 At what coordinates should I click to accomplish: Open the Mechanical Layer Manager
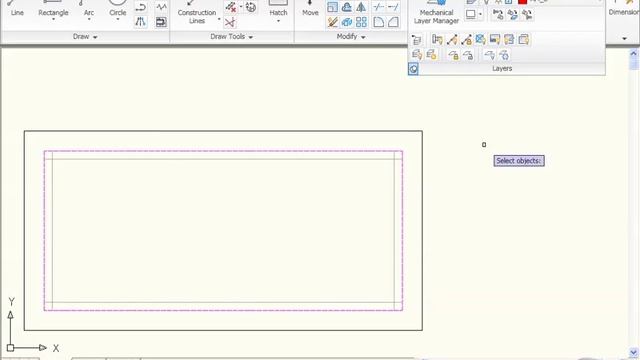click(436, 13)
